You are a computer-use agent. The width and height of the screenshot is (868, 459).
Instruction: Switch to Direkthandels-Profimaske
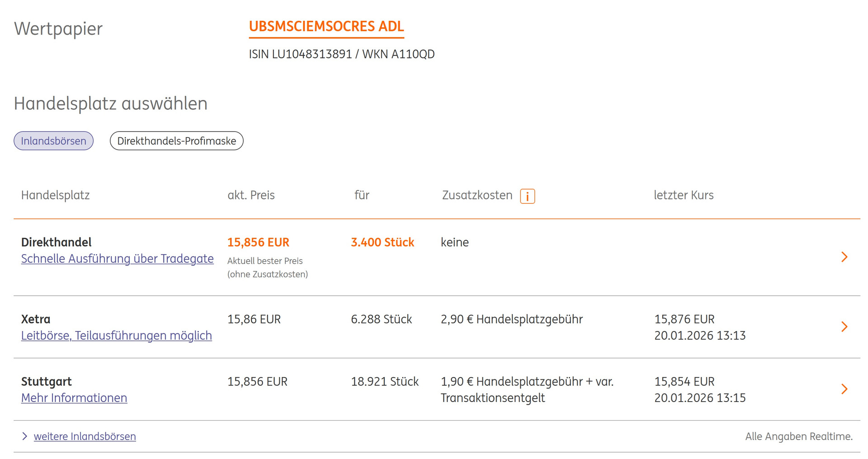[x=176, y=141]
